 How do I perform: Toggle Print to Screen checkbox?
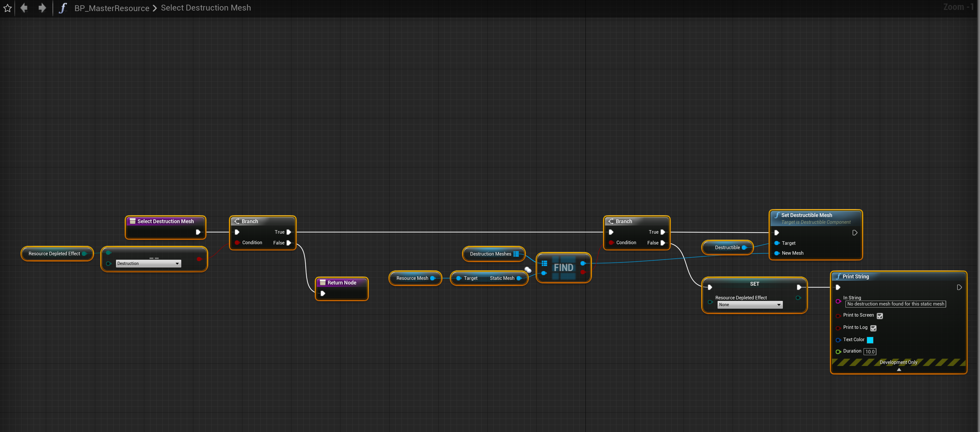(x=880, y=316)
